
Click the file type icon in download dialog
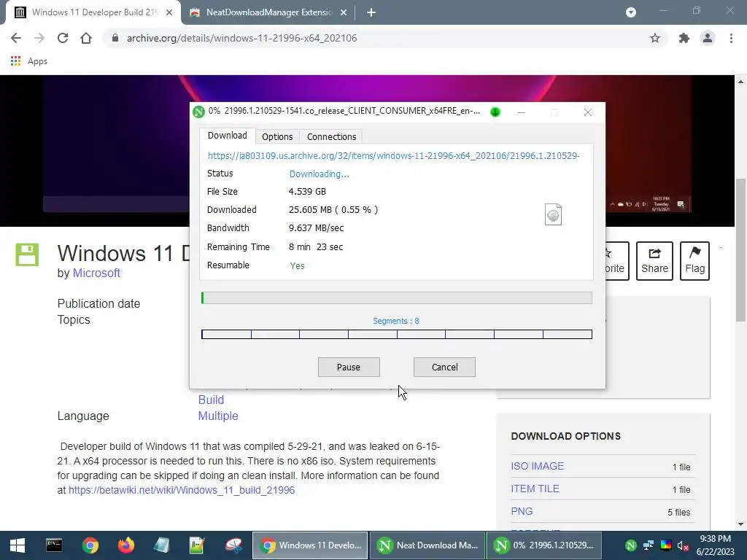(553, 214)
